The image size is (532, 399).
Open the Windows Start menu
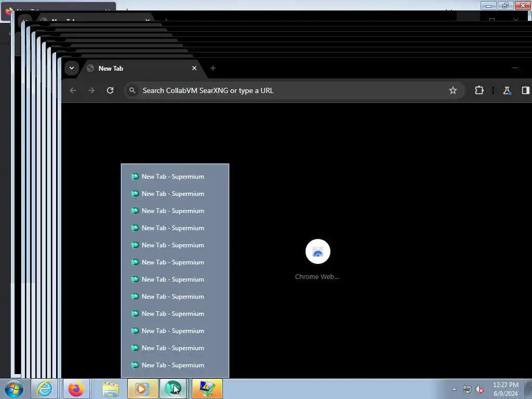[14, 389]
